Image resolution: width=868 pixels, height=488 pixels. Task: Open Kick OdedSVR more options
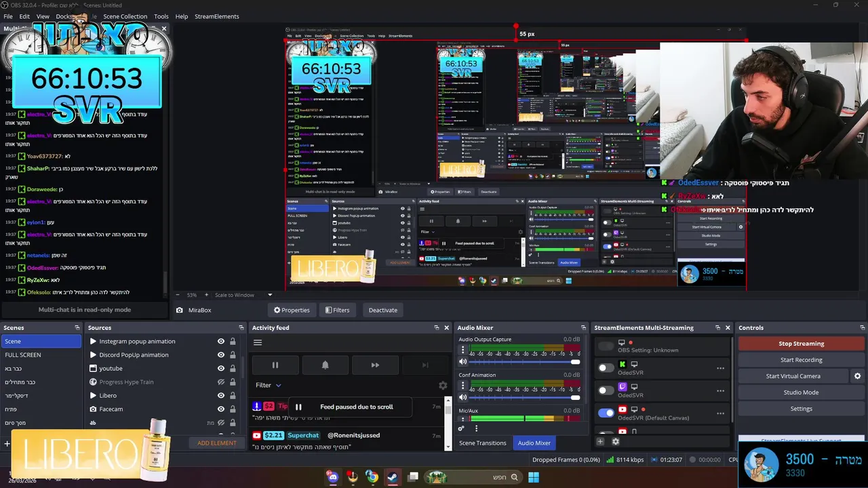point(720,369)
